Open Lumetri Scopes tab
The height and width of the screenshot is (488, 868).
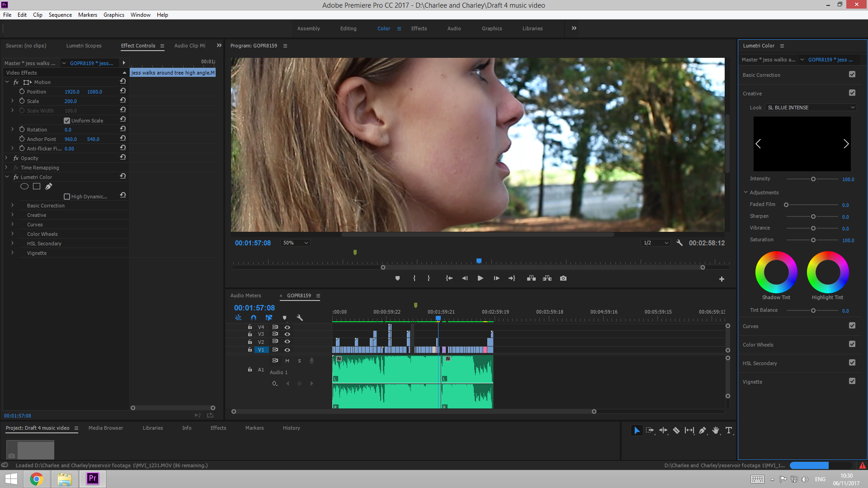pyautogui.click(x=84, y=46)
